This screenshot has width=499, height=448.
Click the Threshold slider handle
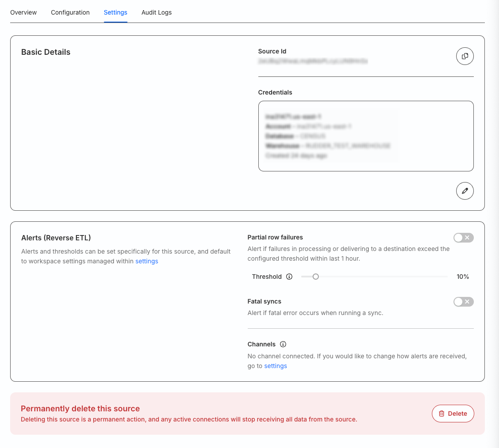coord(315,277)
